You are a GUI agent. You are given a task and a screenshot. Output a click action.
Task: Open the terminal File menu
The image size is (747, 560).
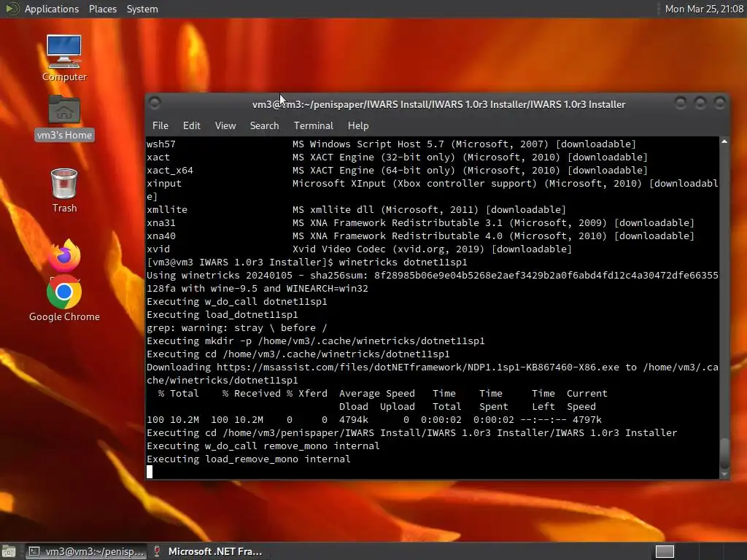click(160, 125)
